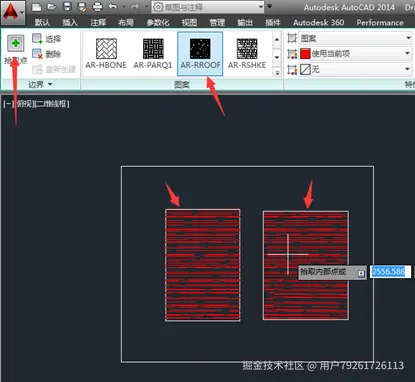Click the Save icon in quick access

67,7
